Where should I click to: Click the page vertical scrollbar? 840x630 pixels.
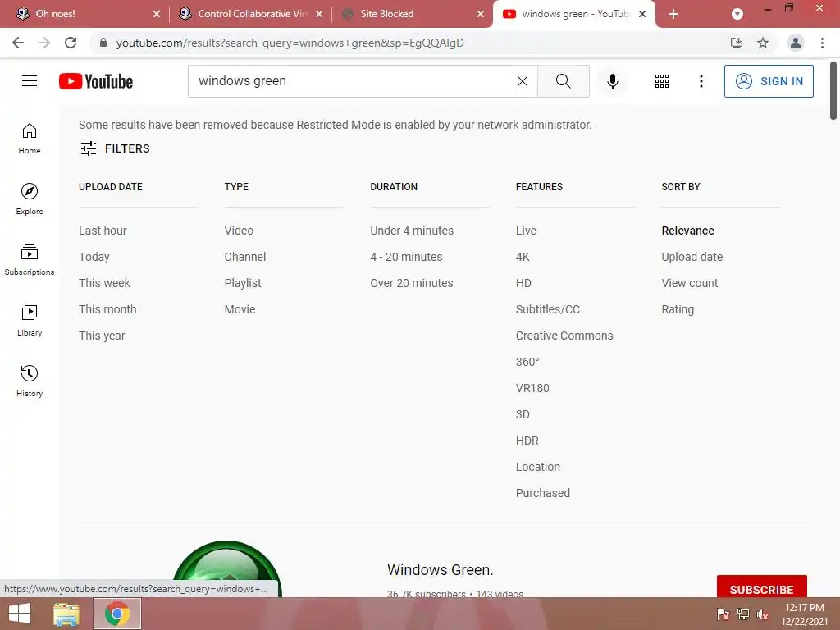pyautogui.click(x=833, y=90)
